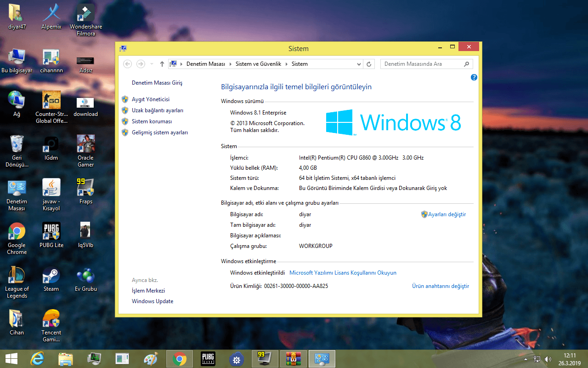
Task: Click Denetim Masası in the address breadcrumb
Action: click(206, 64)
